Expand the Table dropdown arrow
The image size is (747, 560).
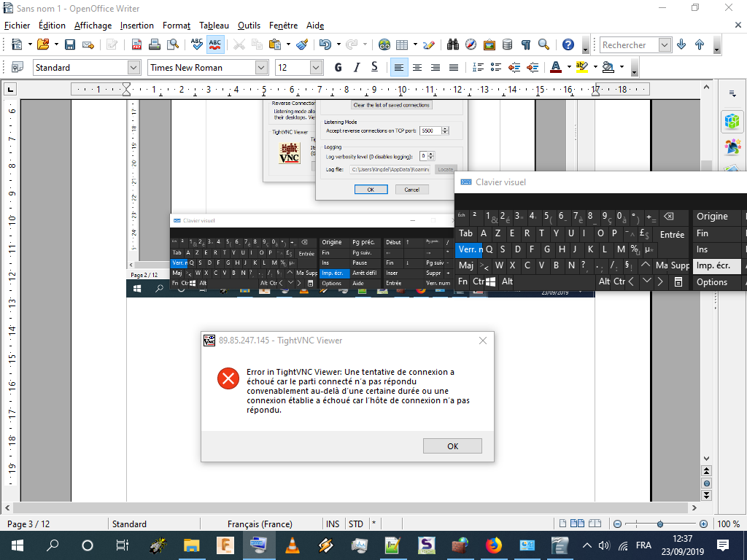[415, 44]
